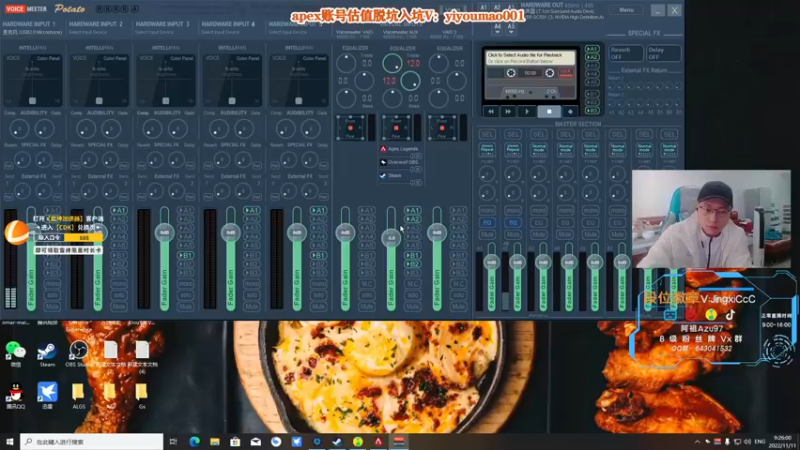The width and height of the screenshot is (800, 450).
Task: Toggle the Delay effect
Action: (663, 53)
